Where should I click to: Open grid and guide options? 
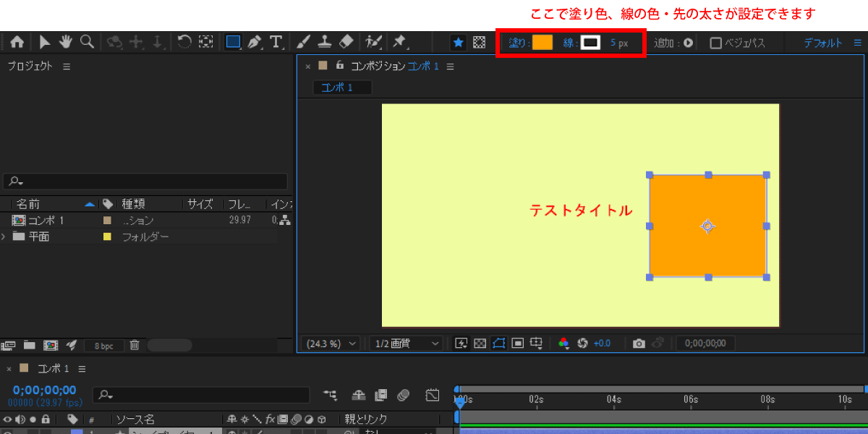click(x=536, y=344)
